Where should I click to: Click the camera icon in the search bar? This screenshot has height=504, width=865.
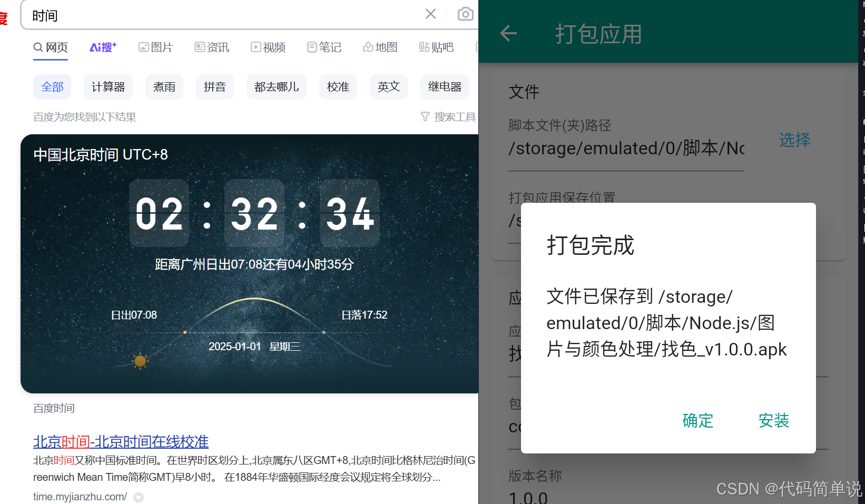click(x=466, y=14)
